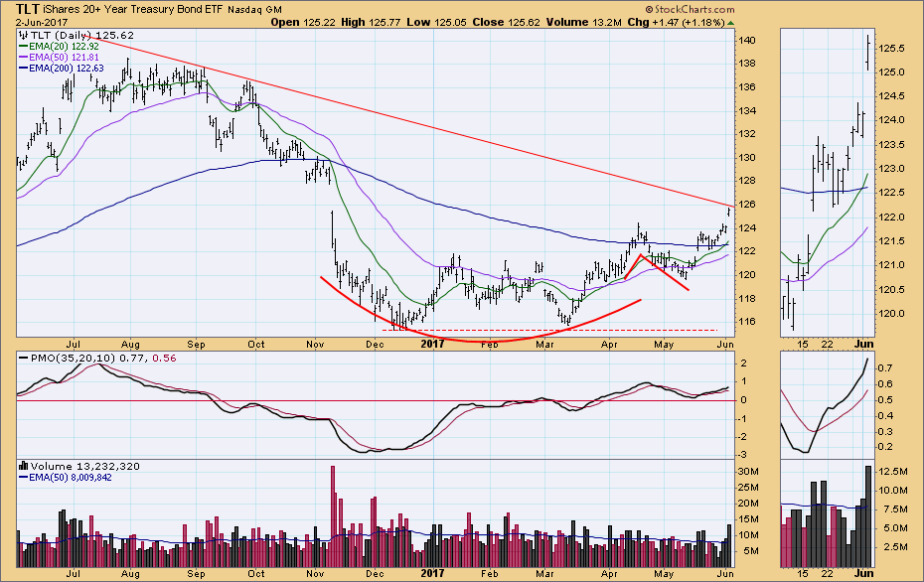Click the Jun label under zoom price panel
The width and height of the screenshot is (924, 582).
point(864,344)
